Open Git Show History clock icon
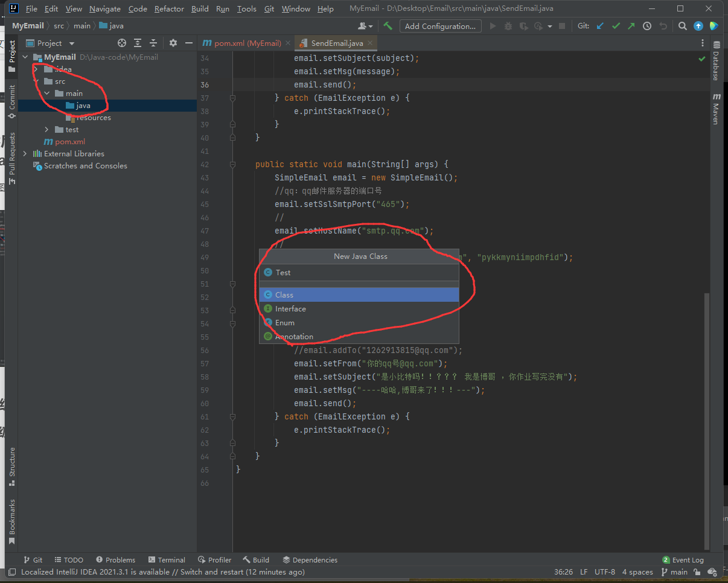 point(647,26)
